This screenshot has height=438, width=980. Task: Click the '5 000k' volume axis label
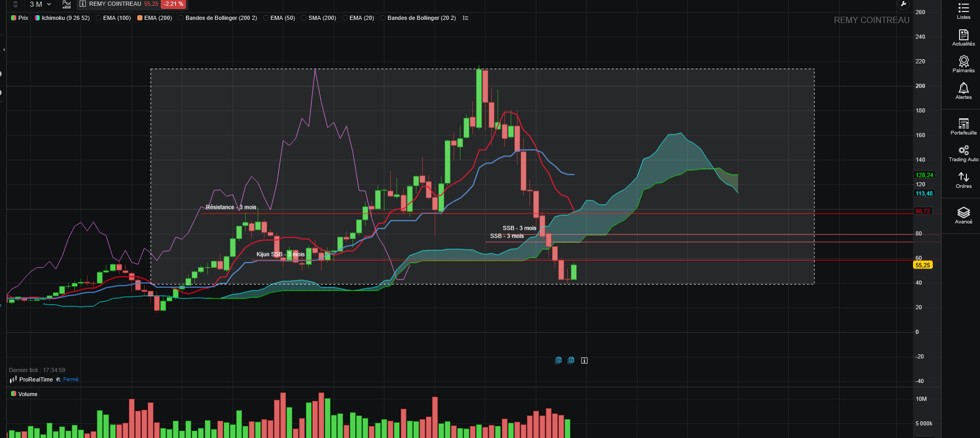click(x=924, y=423)
